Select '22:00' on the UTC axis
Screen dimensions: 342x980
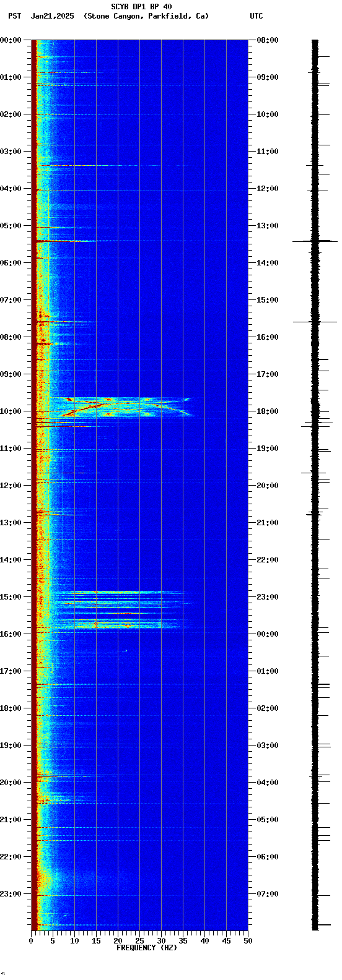click(x=268, y=560)
